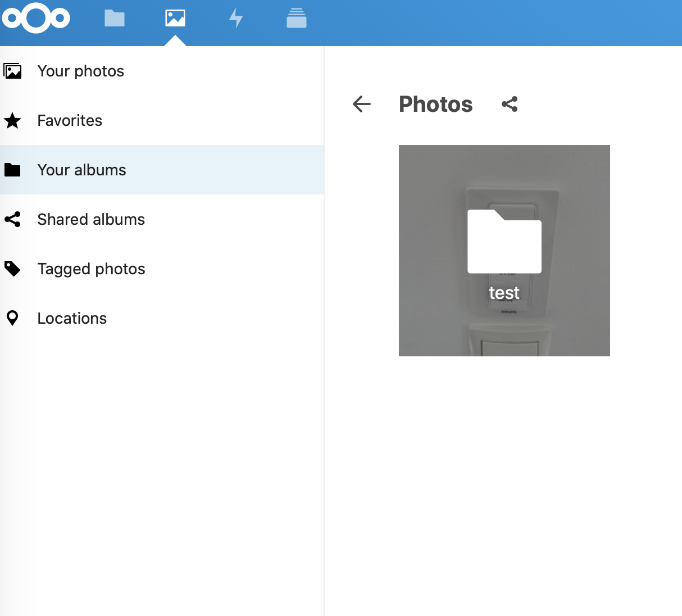682x616 pixels.
Task: Select Shared albums in sidebar
Action: pyautogui.click(x=162, y=219)
